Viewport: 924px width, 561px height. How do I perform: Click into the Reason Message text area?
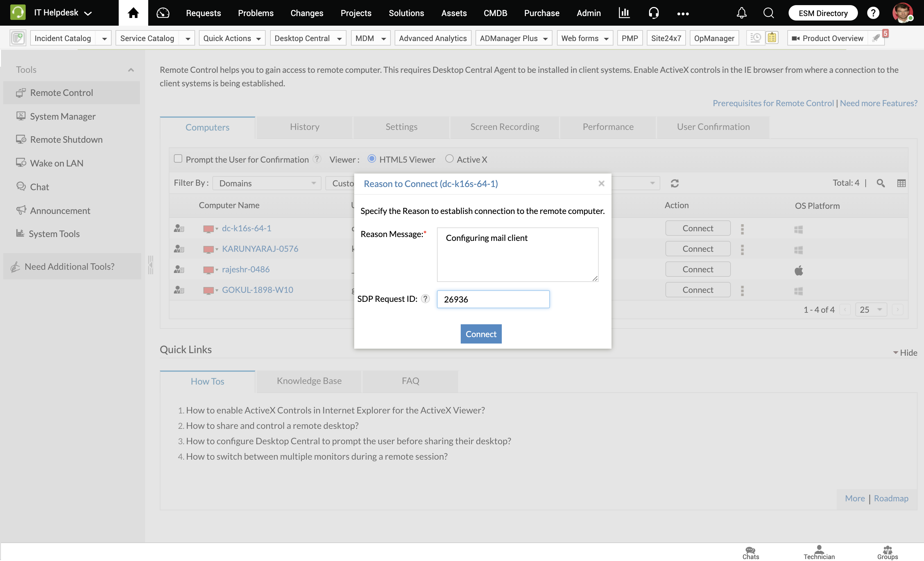click(517, 255)
